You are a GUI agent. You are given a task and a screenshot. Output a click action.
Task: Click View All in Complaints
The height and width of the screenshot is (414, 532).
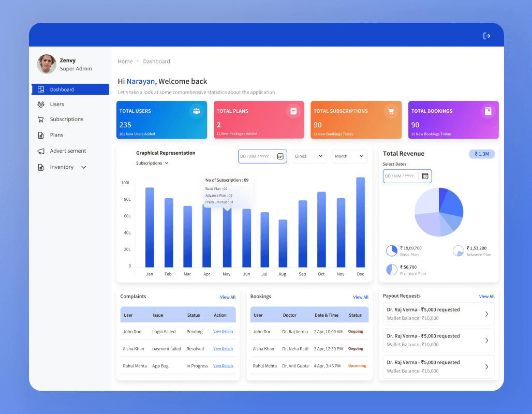pos(228,297)
